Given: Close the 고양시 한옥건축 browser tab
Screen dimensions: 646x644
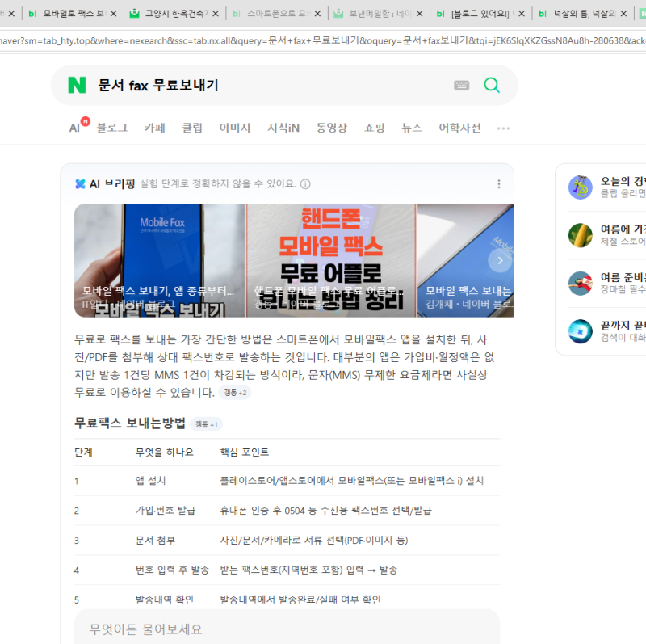Looking at the screenshot, I should click(216, 14).
